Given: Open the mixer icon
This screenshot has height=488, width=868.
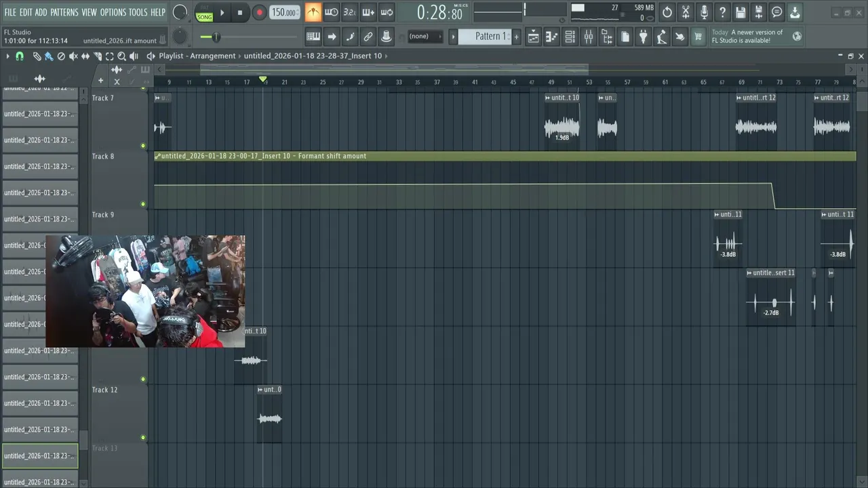Looking at the screenshot, I should click(589, 37).
